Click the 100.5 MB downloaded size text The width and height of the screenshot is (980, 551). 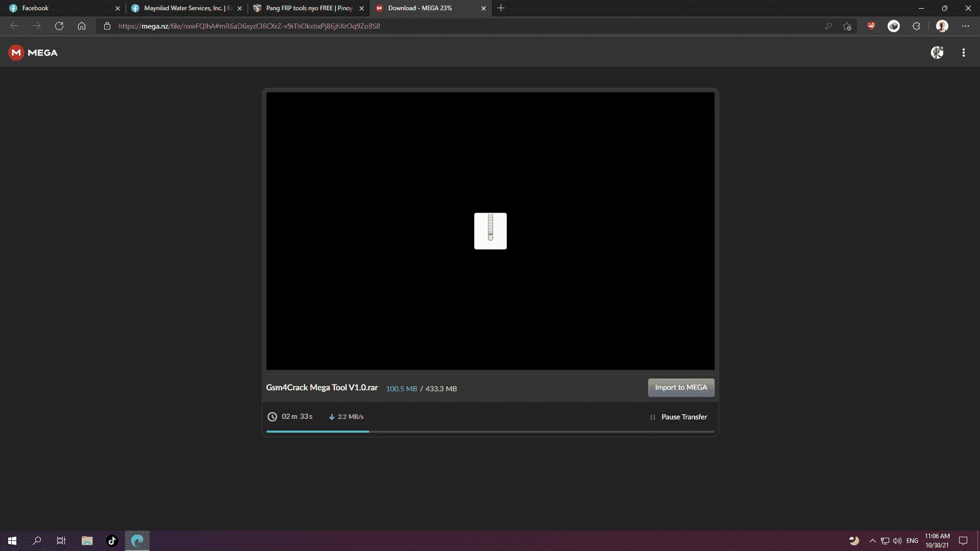tap(401, 389)
